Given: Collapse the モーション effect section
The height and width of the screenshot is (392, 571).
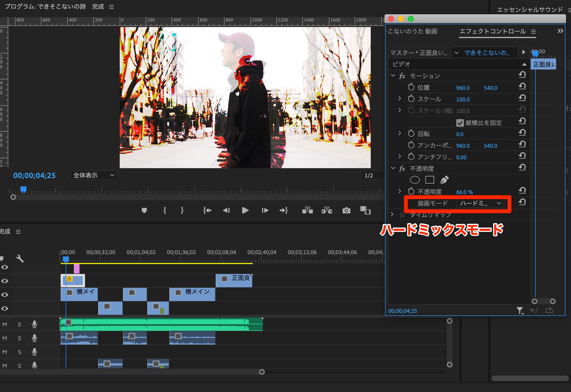Looking at the screenshot, I should (x=393, y=76).
